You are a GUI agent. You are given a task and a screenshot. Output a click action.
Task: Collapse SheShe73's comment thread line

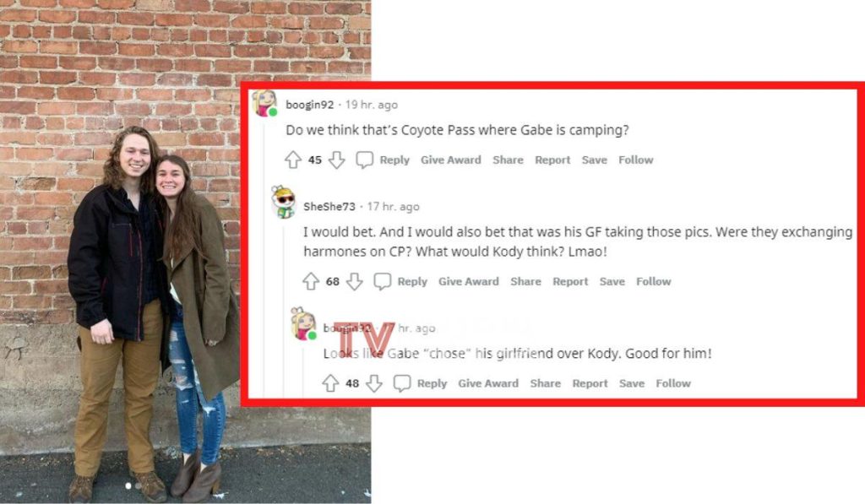click(x=284, y=309)
